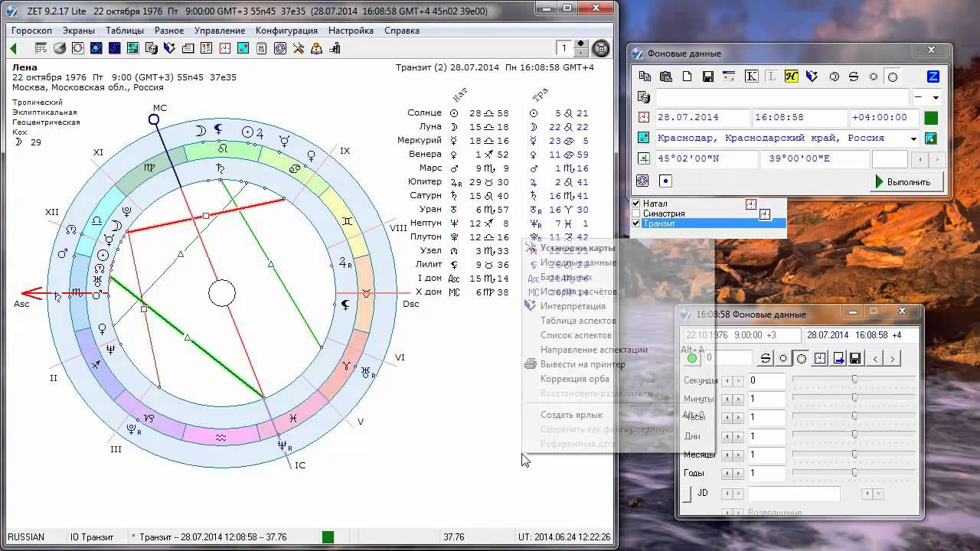Screen dimensions: 980x551
Task: Select the double-ring chart toggle in Фоновые данные toolbar
Action: point(892,77)
